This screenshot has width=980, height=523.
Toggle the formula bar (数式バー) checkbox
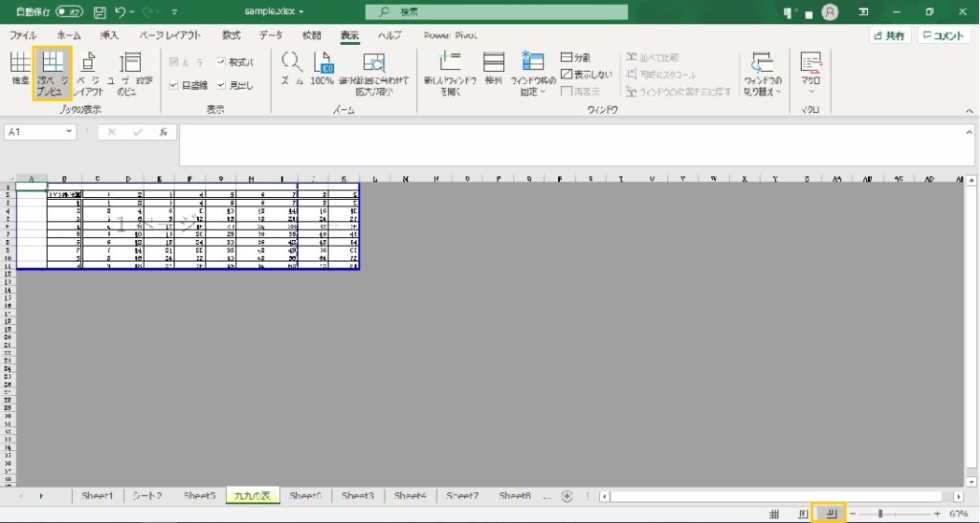[x=221, y=62]
